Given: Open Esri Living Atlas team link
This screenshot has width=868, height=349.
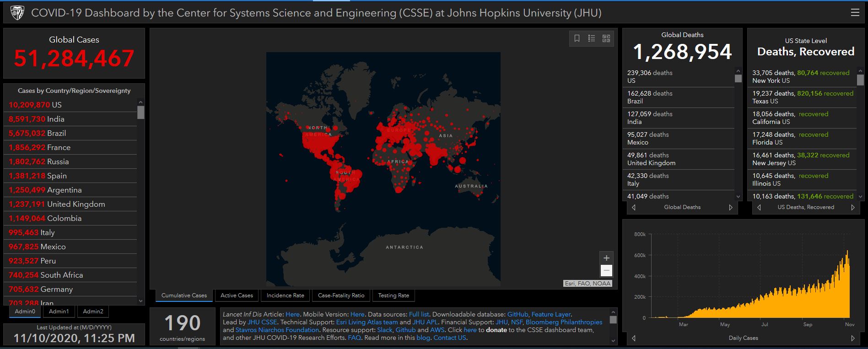Looking at the screenshot, I should pos(367,322).
